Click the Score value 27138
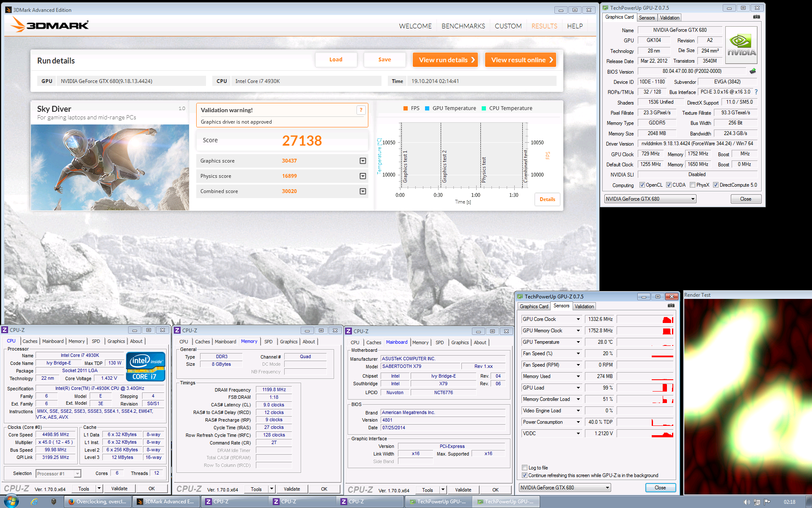Image resolution: width=812 pixels, height=508 pixels. coord(302,141)
